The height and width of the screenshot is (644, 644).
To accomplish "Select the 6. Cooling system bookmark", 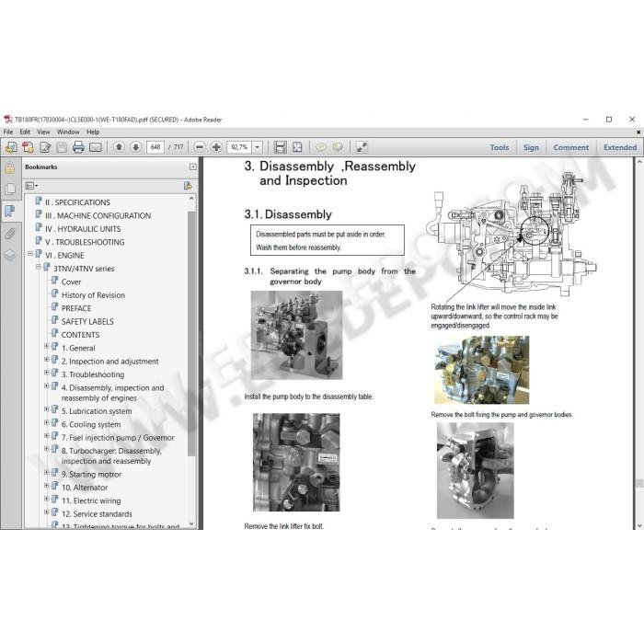I will click(x=91, y=424).
